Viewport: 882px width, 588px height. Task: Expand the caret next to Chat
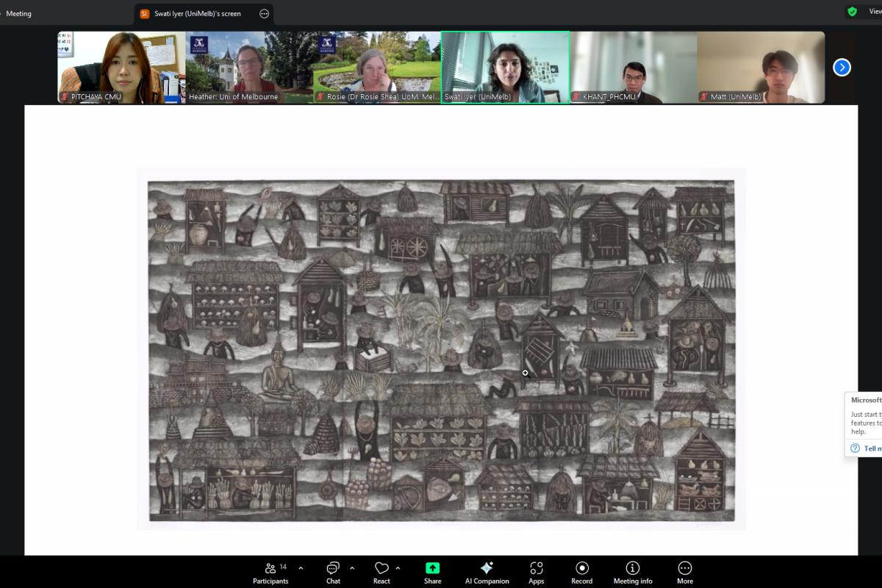pos(352,568)
